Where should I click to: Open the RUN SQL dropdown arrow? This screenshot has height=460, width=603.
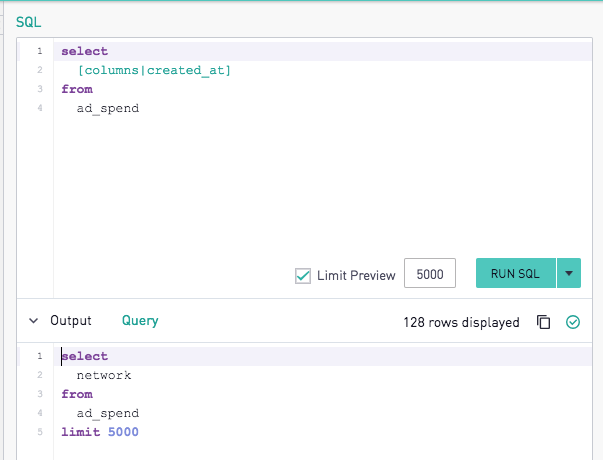tap(569, 273)
